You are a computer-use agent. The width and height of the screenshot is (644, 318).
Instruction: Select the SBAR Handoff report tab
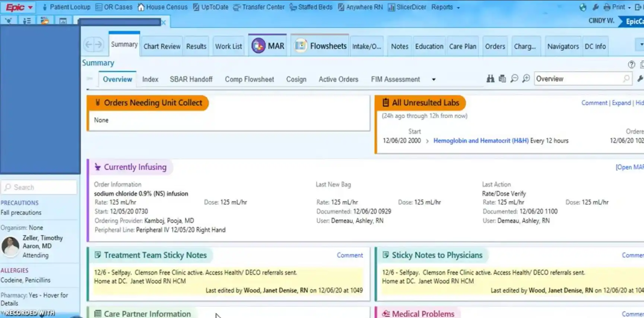click(191, 79)
